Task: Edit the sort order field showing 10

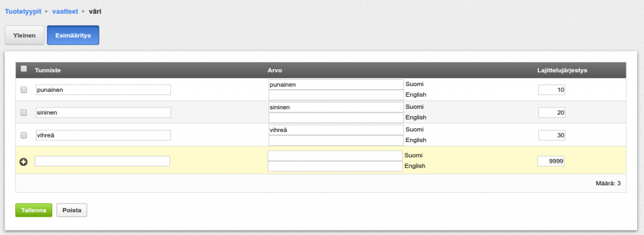Action: (x=552, y=90)
